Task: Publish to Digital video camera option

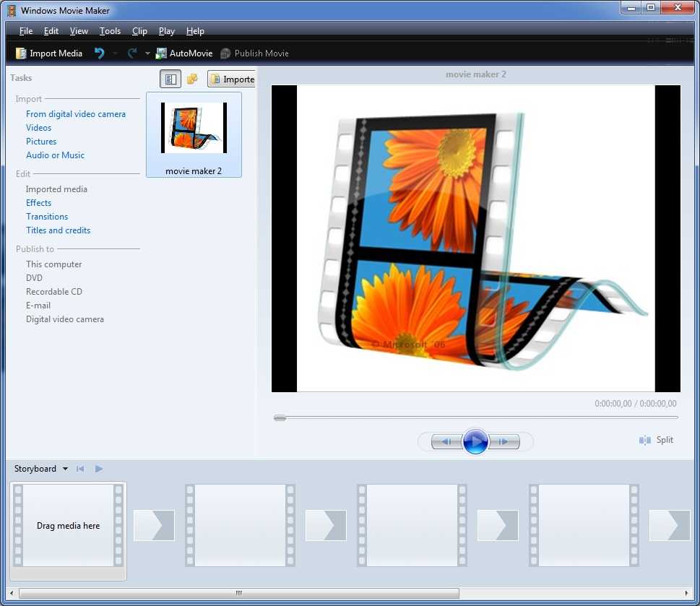Action: (65, 319)
